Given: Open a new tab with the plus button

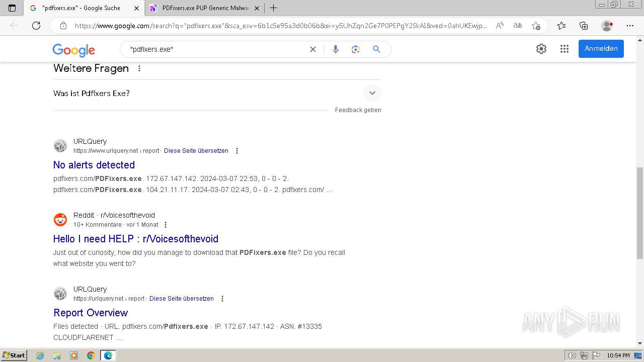Looking at the screenshot, I should (x=273, y=8).
